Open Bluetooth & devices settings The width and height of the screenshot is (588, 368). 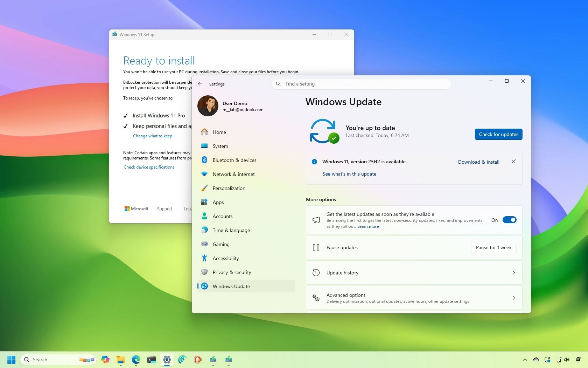tap(234, 160)
